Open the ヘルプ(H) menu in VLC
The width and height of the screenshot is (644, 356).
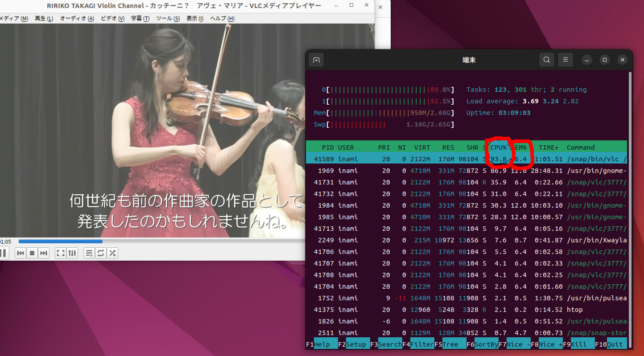(222, 18)
